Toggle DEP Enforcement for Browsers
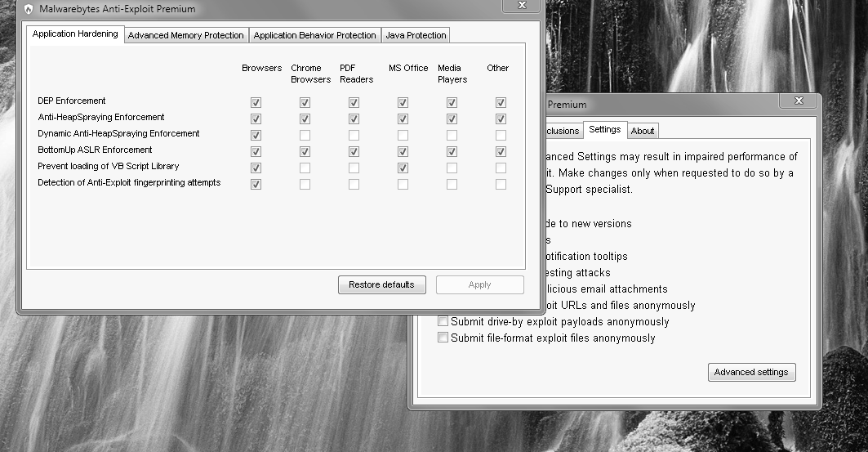 [256, 102]
